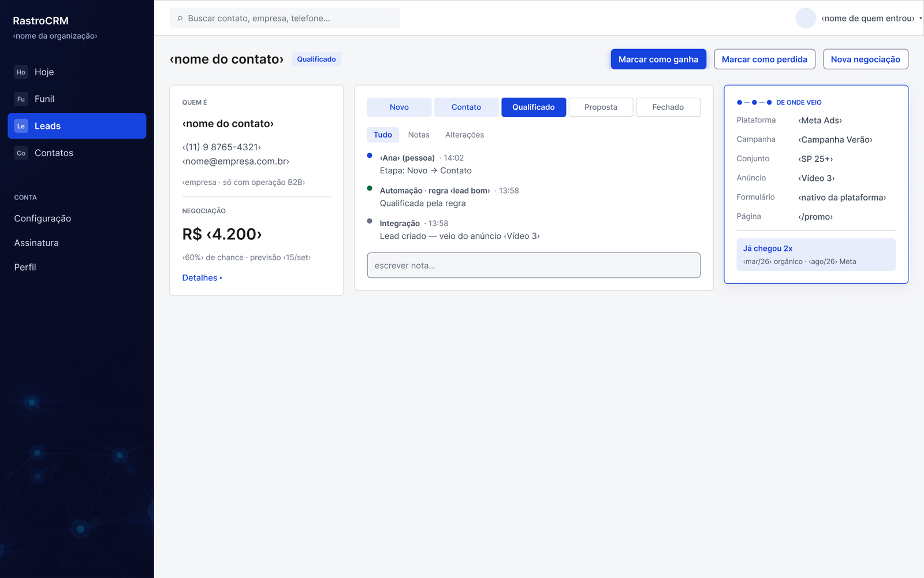Focus the search contacts field

pyautogui.click(x=285, y=18)
